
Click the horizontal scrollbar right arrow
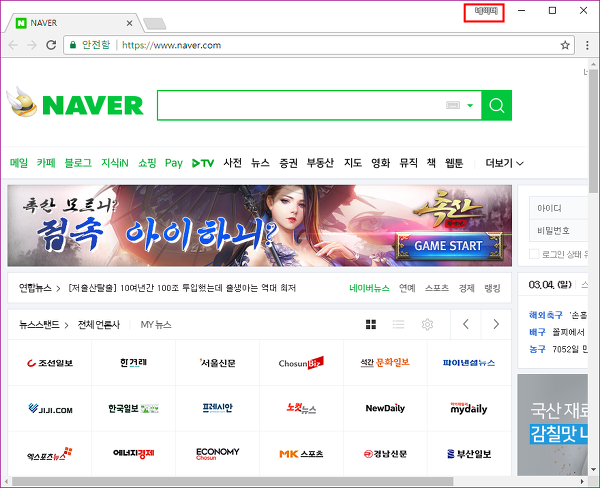coord(582,481)
